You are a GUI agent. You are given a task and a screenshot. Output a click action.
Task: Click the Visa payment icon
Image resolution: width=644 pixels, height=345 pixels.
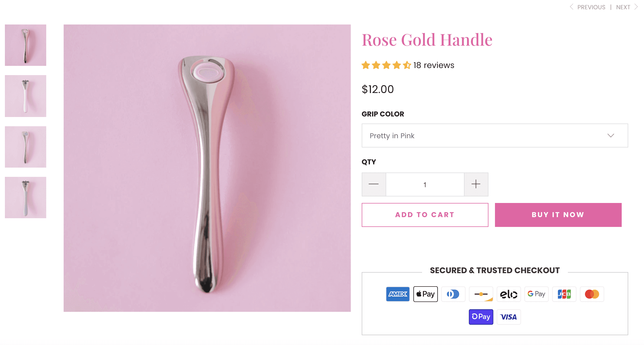[509, 317]
